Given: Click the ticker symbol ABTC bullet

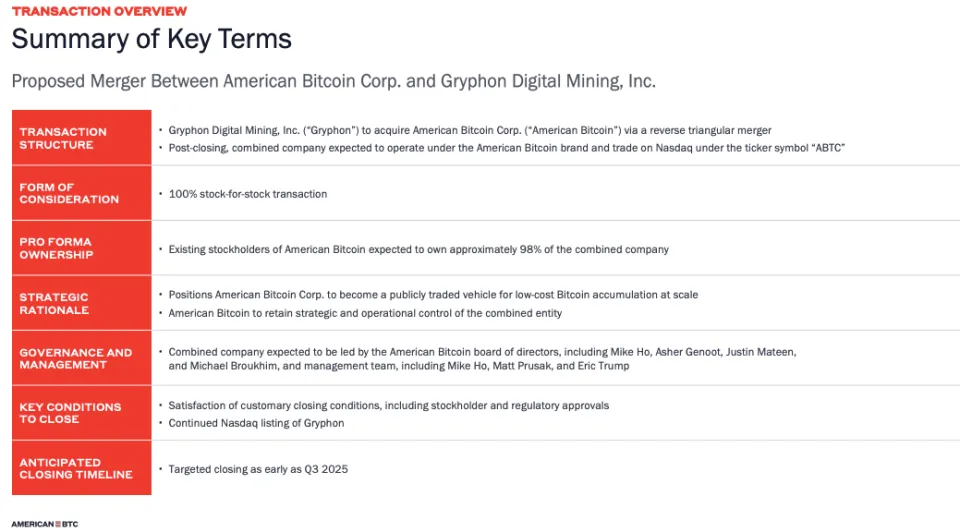Looking at the screenshot, I should pos(506,148).
